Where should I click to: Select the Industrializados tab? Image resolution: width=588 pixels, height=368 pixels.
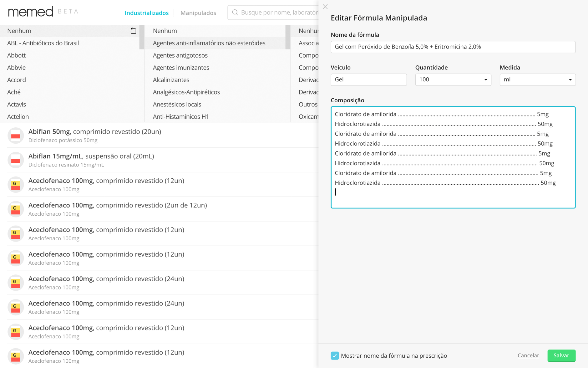coord(146,13)
